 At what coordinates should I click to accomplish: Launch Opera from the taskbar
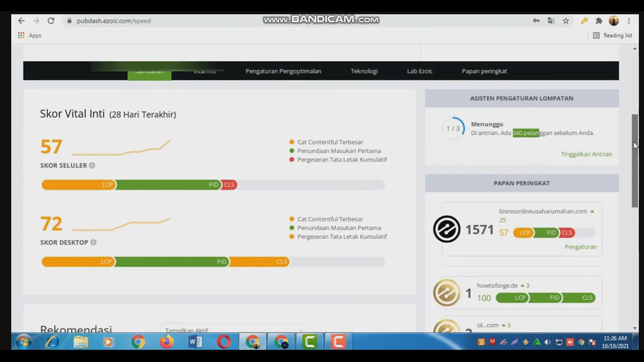(224, 342)
